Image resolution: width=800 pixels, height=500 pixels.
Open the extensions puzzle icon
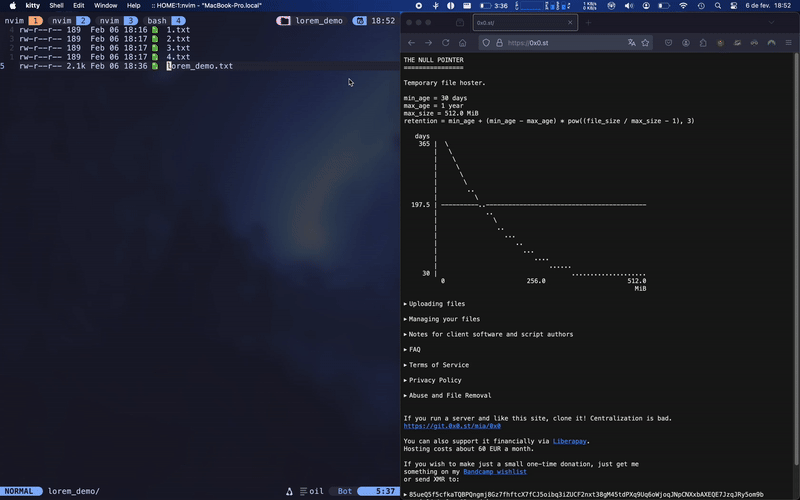click(703, 43)
